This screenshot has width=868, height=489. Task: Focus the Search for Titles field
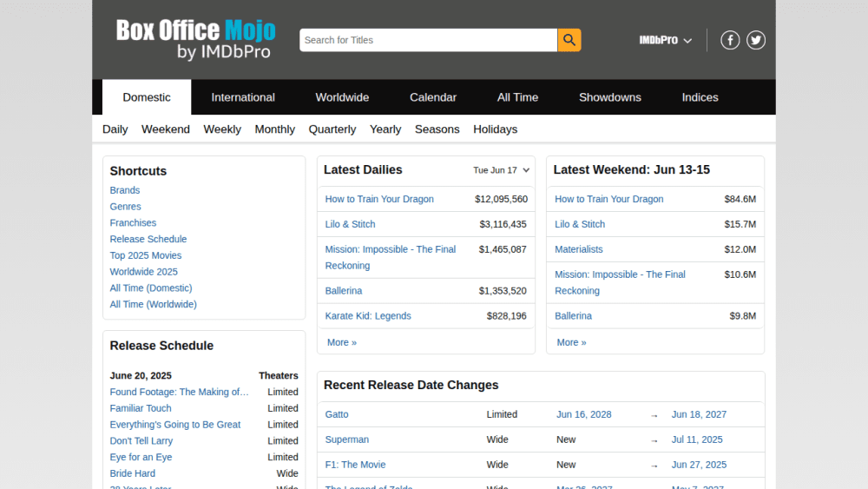click(x=428, y=40)
